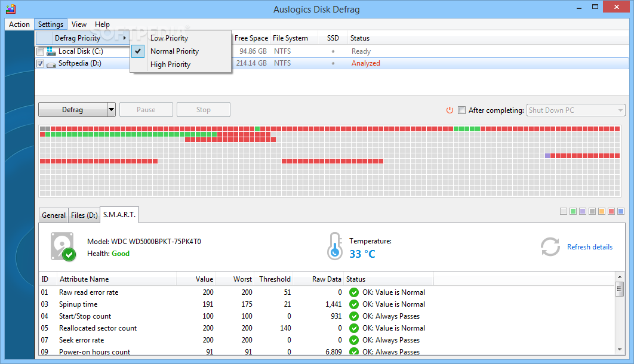
Task: Click the SMART table scrollbar down arrow
Action: (620, 350)
